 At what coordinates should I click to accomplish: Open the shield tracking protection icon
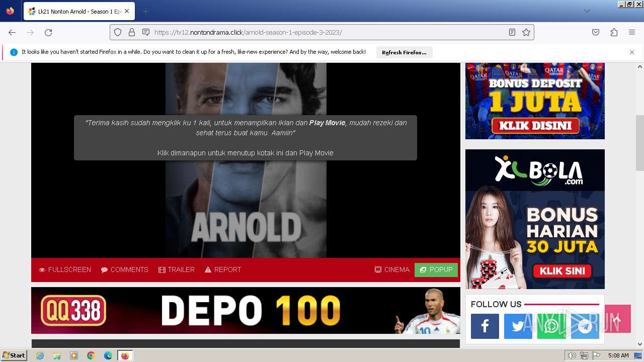click(118, 32)
